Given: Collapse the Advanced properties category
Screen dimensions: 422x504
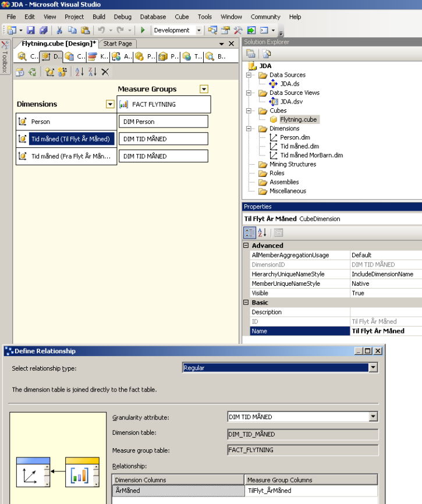Looking at the screenshot, I should point(246,245).
